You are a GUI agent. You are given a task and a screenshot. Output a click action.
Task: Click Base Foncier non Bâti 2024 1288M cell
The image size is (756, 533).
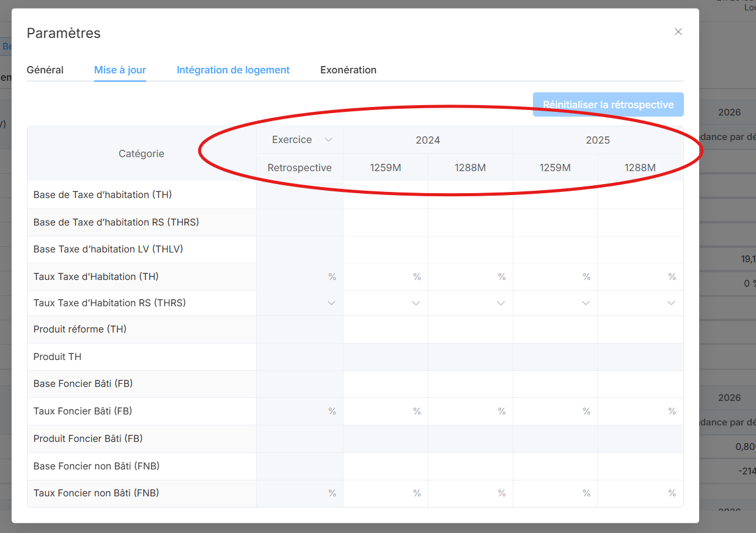click(470, 466)
